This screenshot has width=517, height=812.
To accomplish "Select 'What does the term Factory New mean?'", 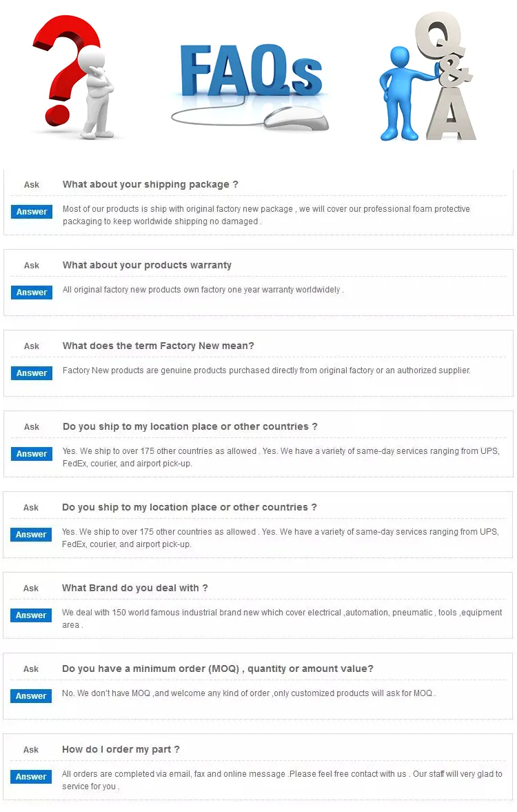I will (x=159, y=346).
